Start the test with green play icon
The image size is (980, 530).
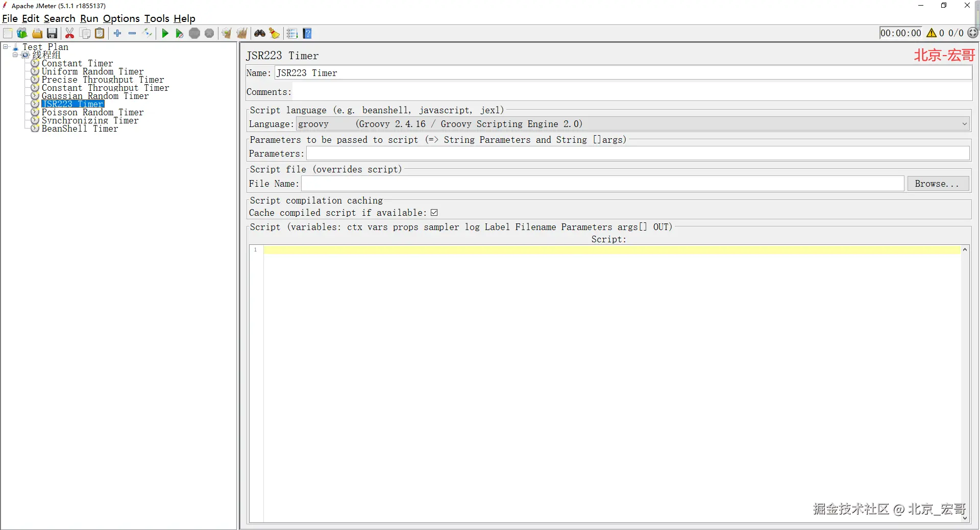[165, 34]
